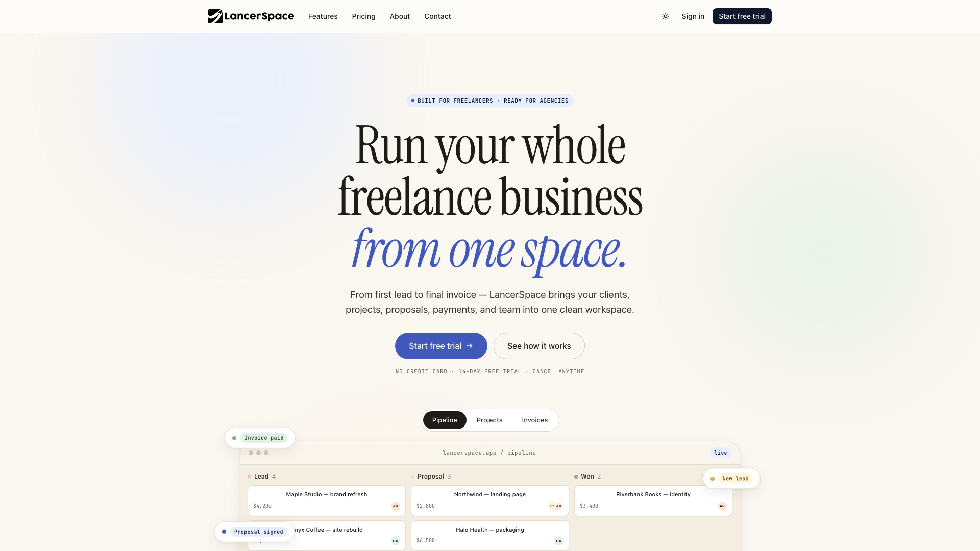Open the About nav link

click(x=400, y=16)
